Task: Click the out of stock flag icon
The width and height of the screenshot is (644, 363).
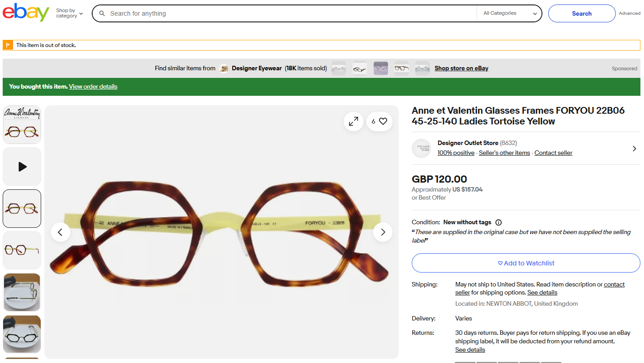Action: coord(8,45)
